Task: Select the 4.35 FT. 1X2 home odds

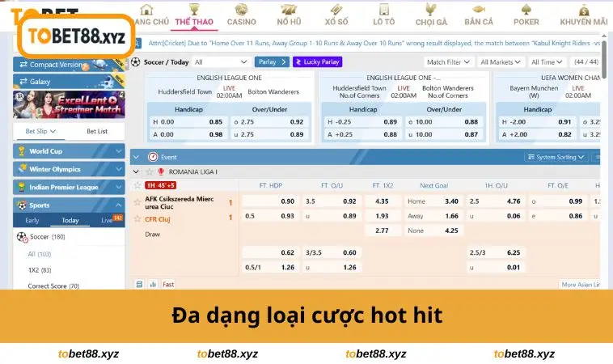Action: 383,201
